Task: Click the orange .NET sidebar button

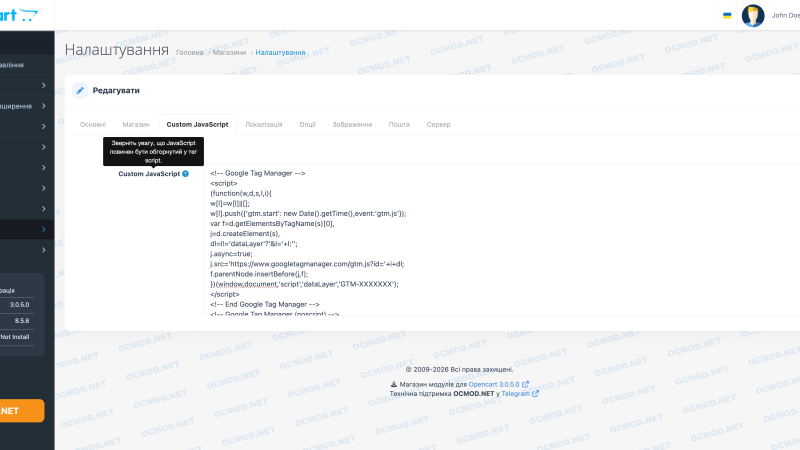Action: (x=22, y=411)
